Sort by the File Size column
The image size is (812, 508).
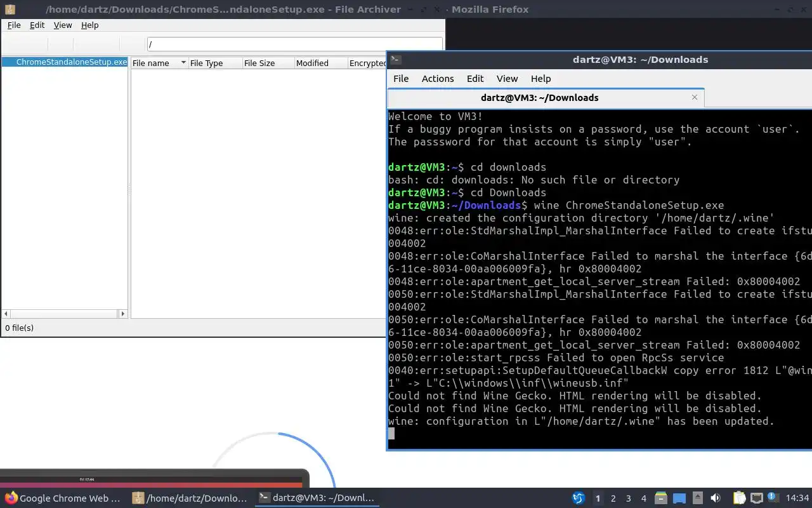point(268,63)
